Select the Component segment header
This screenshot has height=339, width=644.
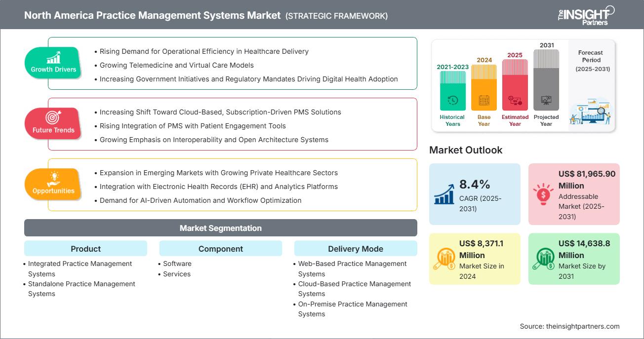pos(221,249)
